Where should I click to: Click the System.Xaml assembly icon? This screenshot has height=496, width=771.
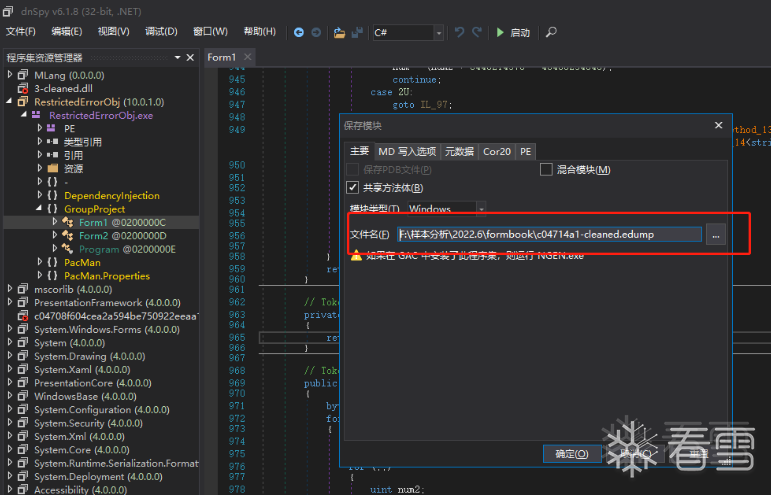coord(23,369)
